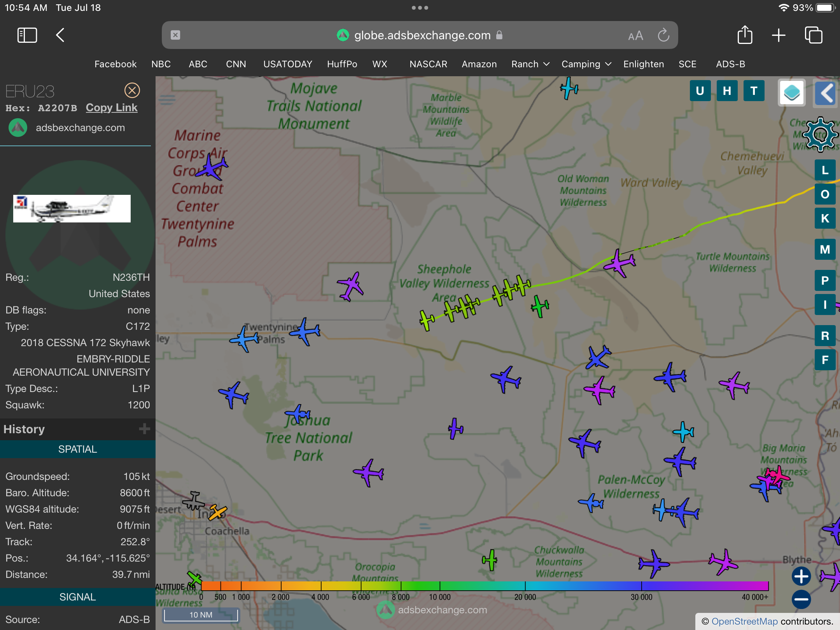This screenshot has height=630, width=840.
Task: Open the map settings gear
Action: (820, 135)
